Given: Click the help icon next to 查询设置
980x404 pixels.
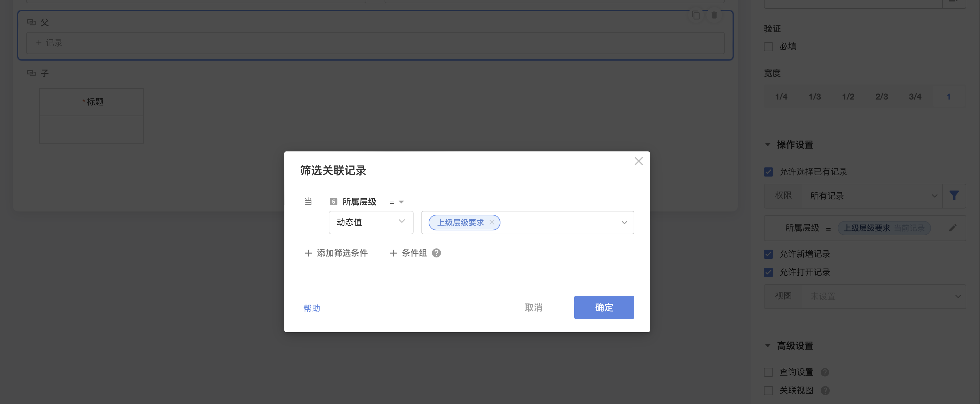Looking at the screenshot, I should point(825,372).
